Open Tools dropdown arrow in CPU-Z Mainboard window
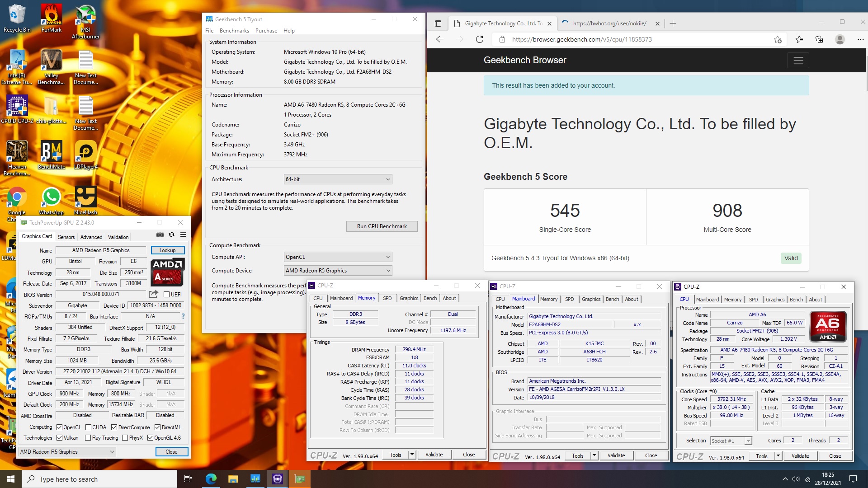 (x=594, y=455)
